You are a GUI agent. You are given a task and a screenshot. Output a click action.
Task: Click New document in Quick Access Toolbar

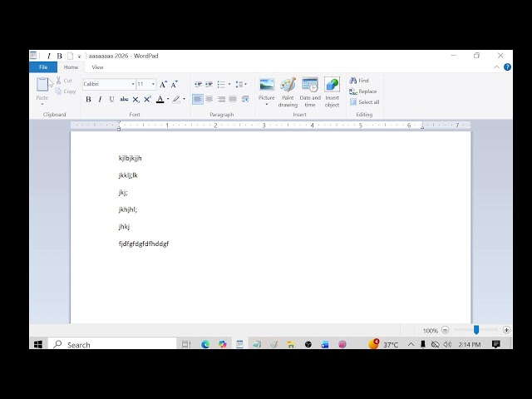[x=70, y=56]
